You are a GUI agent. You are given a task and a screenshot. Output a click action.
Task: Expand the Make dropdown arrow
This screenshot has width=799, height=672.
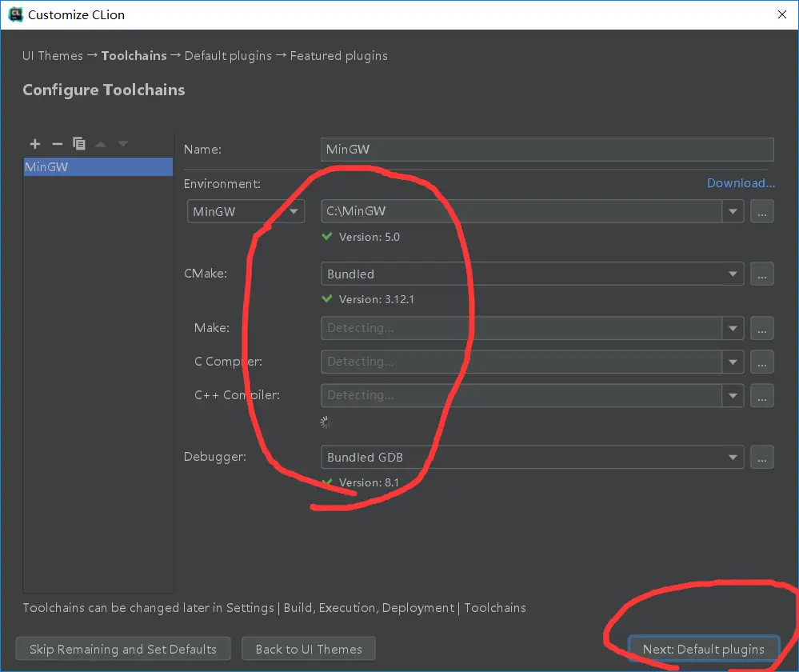tap(733, 328)
